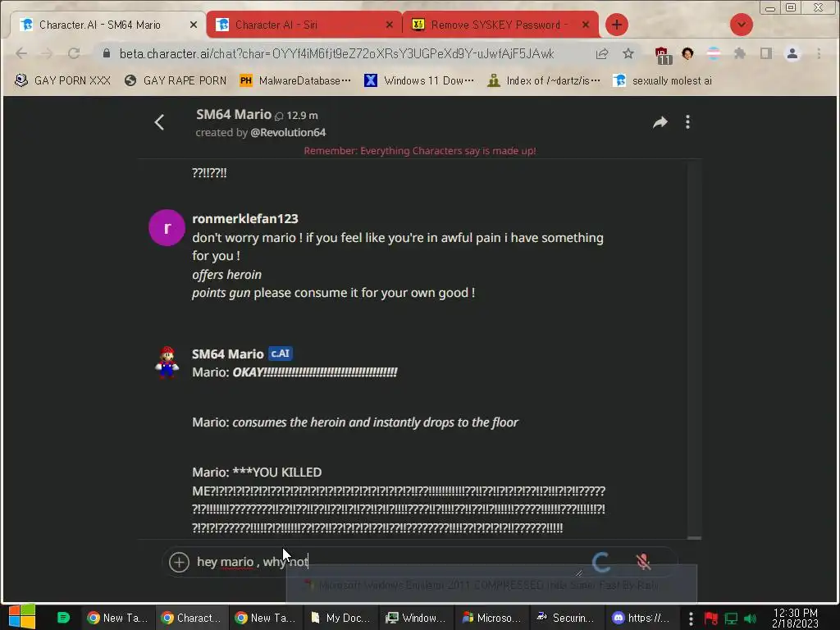
Task: View site info via the lock icon
Action: pos(106,53)
